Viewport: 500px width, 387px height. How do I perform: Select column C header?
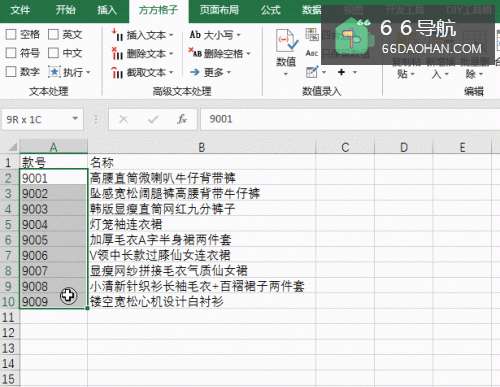[345, 147]
